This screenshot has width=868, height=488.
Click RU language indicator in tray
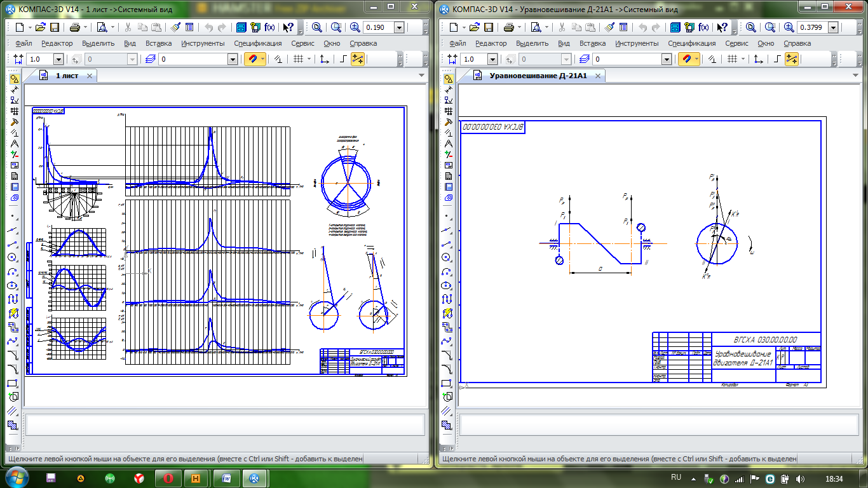[x=676, y=477]
